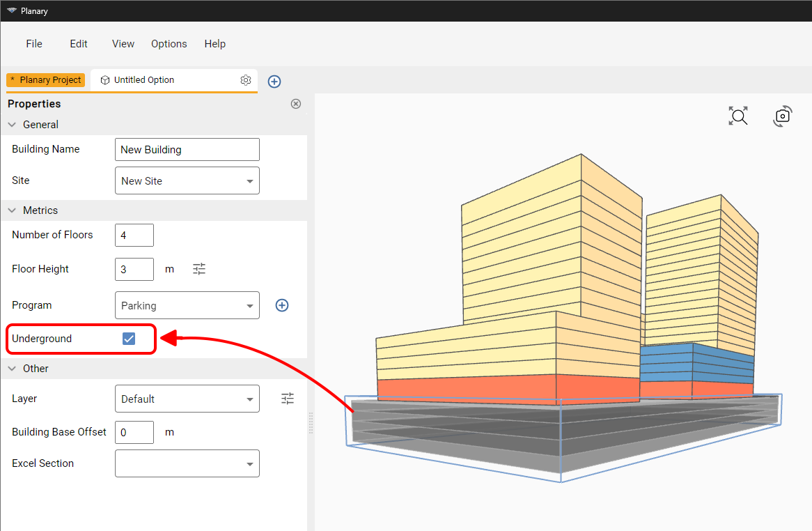
Task: Add another program with plus icon
Action: click(x=282, y=305)
